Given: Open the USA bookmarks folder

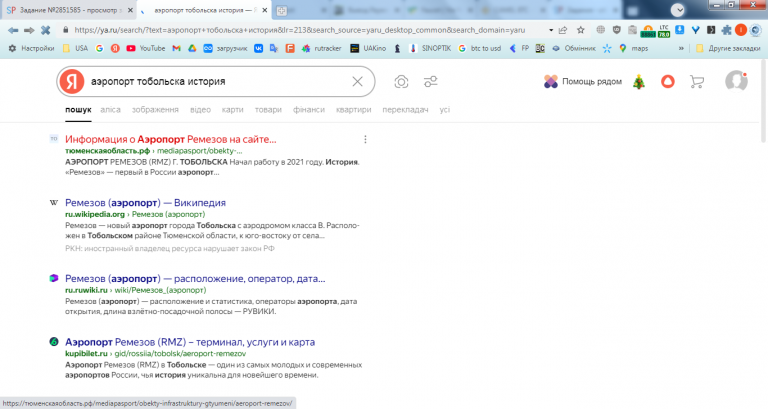Looking at the screenshot, I should (75, 48).
